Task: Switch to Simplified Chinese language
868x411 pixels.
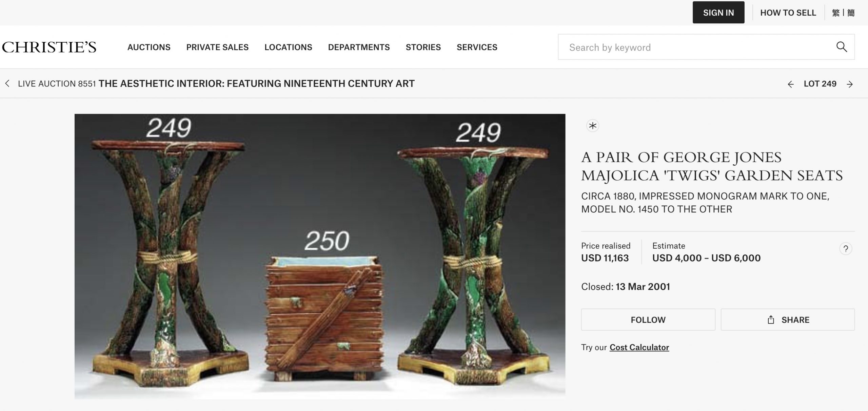Action: pos(851,13)
